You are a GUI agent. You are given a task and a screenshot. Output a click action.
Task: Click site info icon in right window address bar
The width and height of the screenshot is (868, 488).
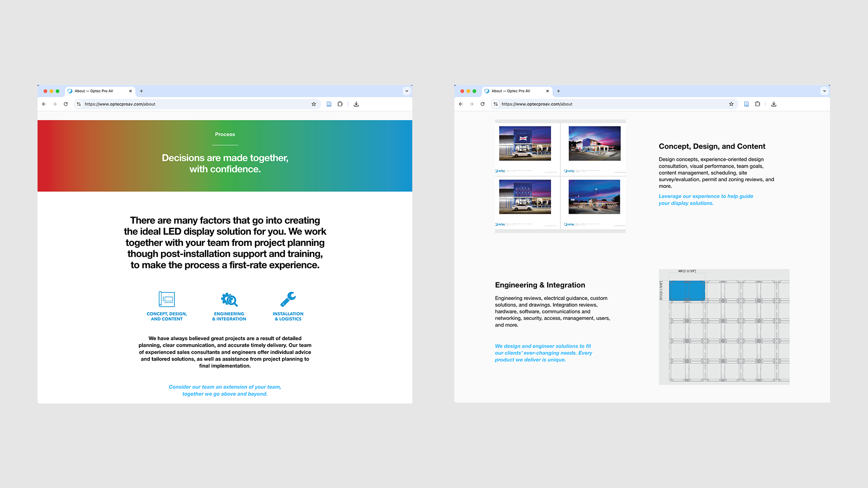[x=495, y=104]
